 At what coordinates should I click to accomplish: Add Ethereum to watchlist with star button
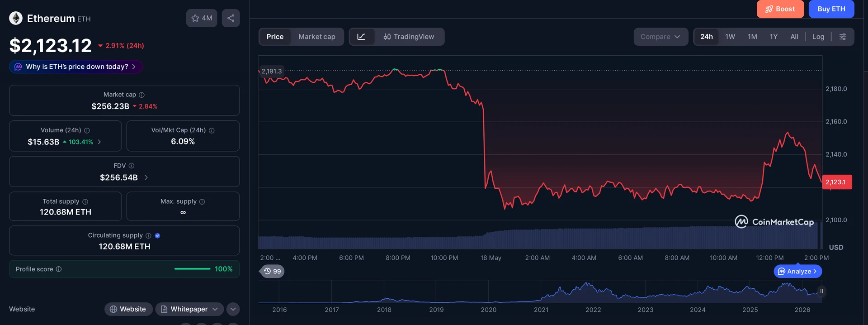click(202, 18)
